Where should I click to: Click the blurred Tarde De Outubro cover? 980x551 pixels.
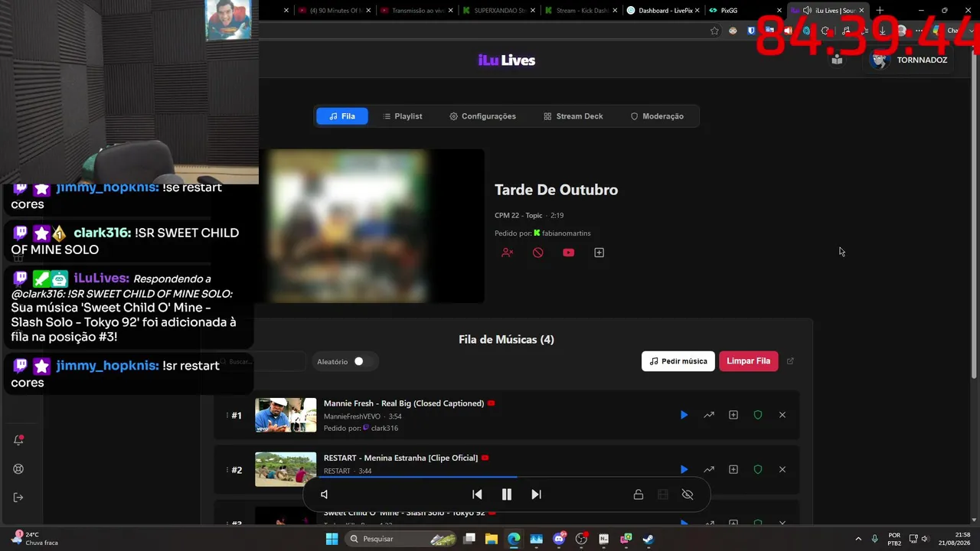(371, 226)
